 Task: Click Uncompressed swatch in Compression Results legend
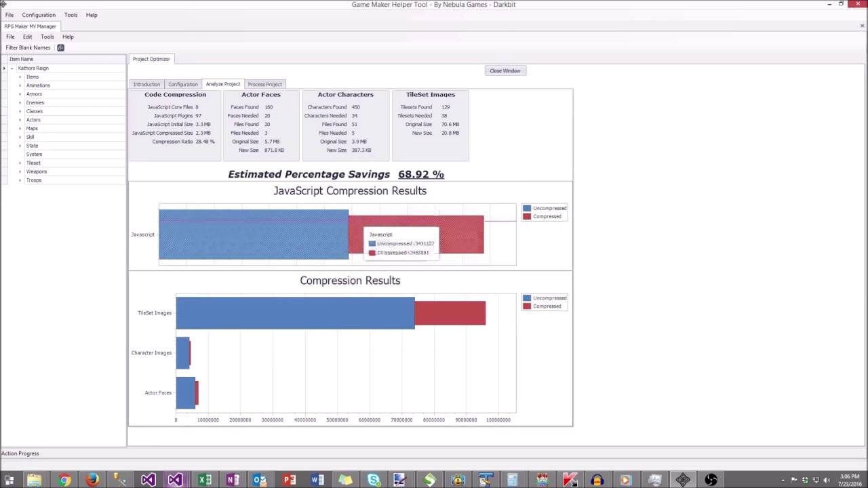click(527, 298)
